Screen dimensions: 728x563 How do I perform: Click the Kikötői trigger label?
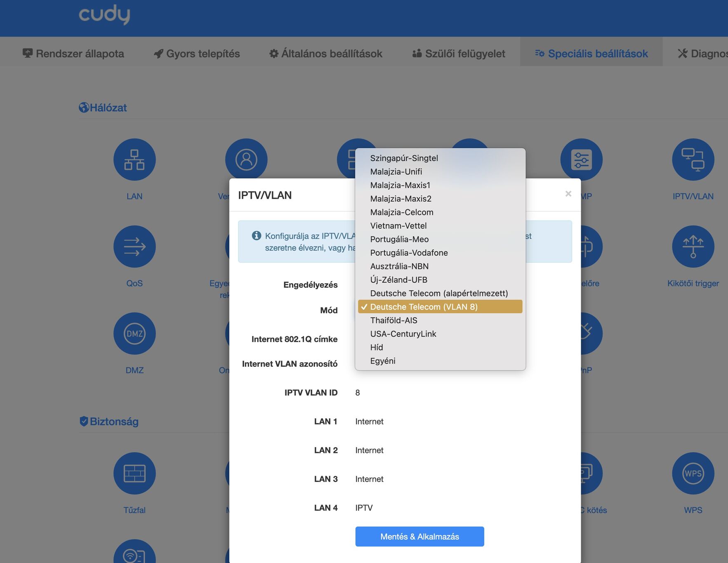pos(693,283)
